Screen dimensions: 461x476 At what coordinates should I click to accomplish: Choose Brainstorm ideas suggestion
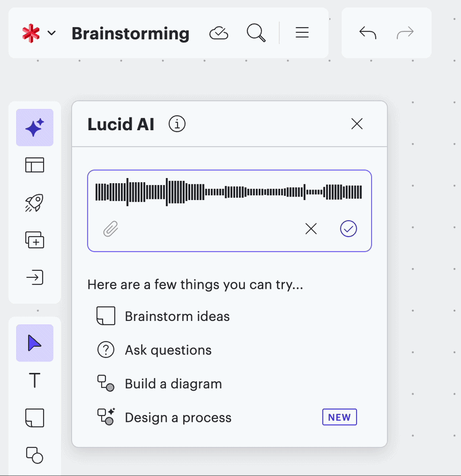point(229,316)
